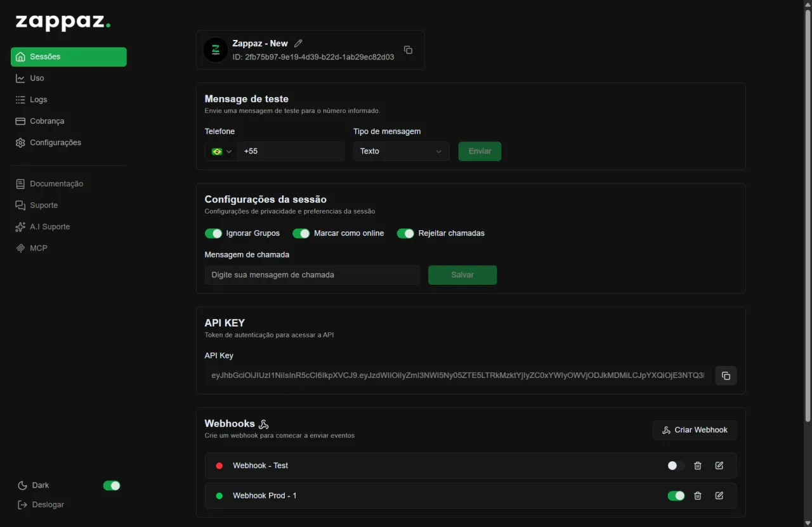This screenshot has width=812, height=527.
Task: Go to Logs menu item
Action: (69, 100)
